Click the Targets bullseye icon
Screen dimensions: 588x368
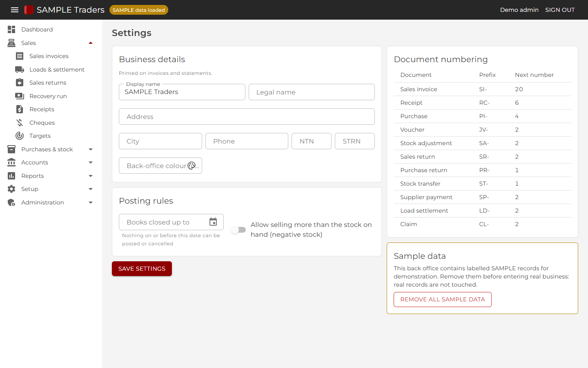[20, 136]
